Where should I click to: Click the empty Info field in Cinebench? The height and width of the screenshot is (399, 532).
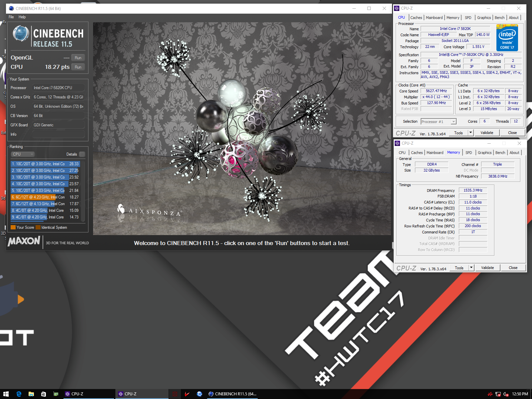58,134
